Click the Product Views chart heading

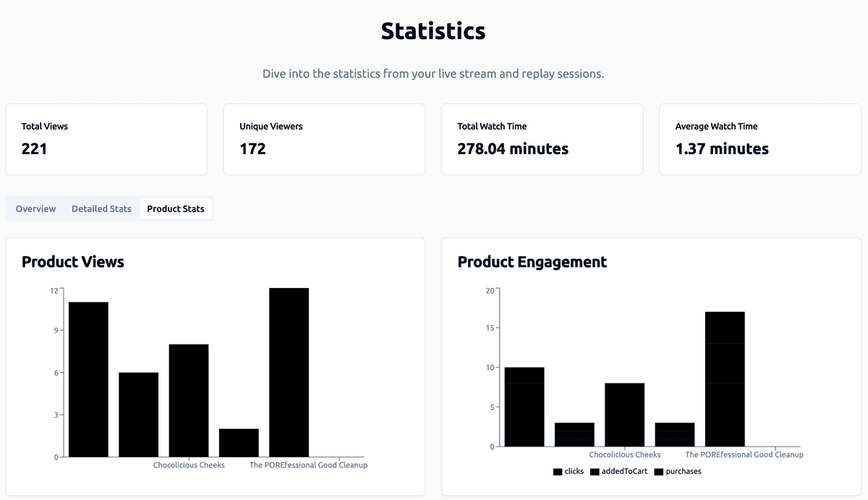73,262
